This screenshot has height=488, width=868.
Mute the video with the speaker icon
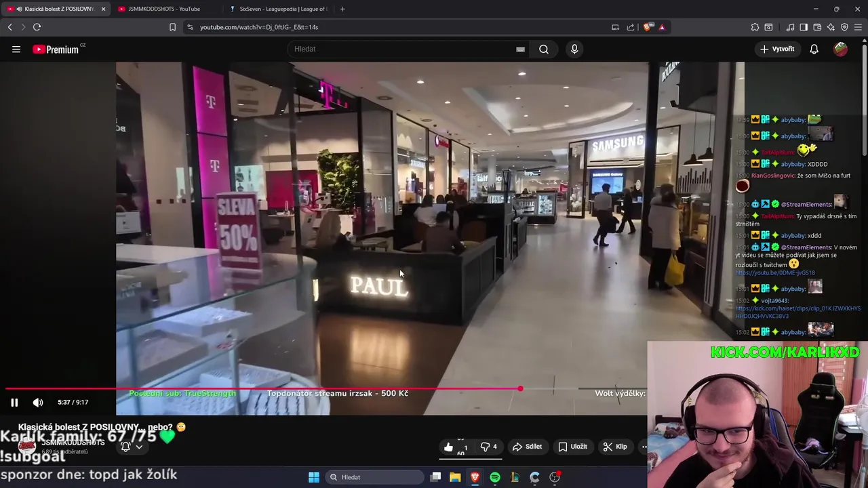tap(38, 402)
